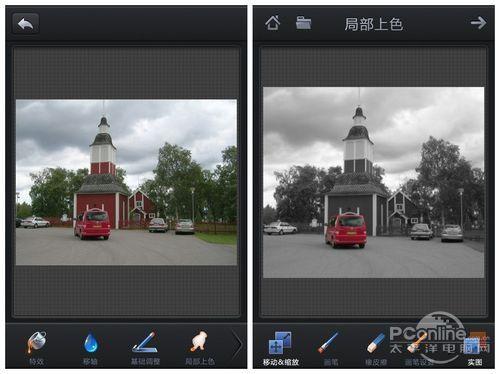Go to home screen via house icon
Screen dimensions: 500x374
(273, 23)
